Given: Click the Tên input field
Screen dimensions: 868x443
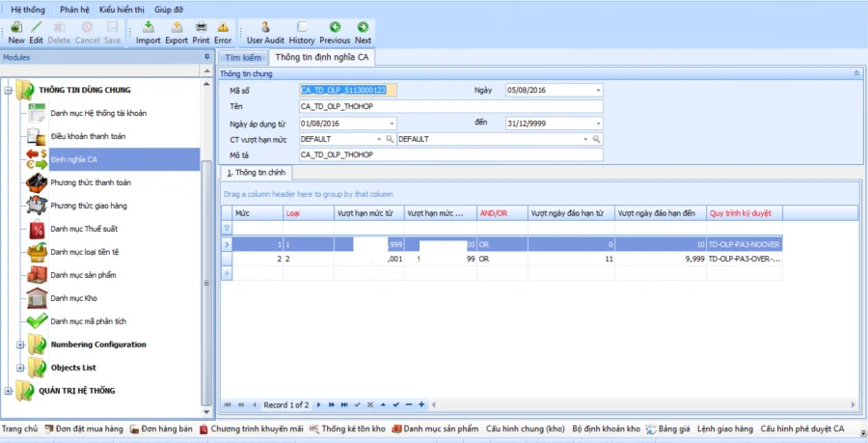Looking at the screenshot, I should [x=451, y=106].
